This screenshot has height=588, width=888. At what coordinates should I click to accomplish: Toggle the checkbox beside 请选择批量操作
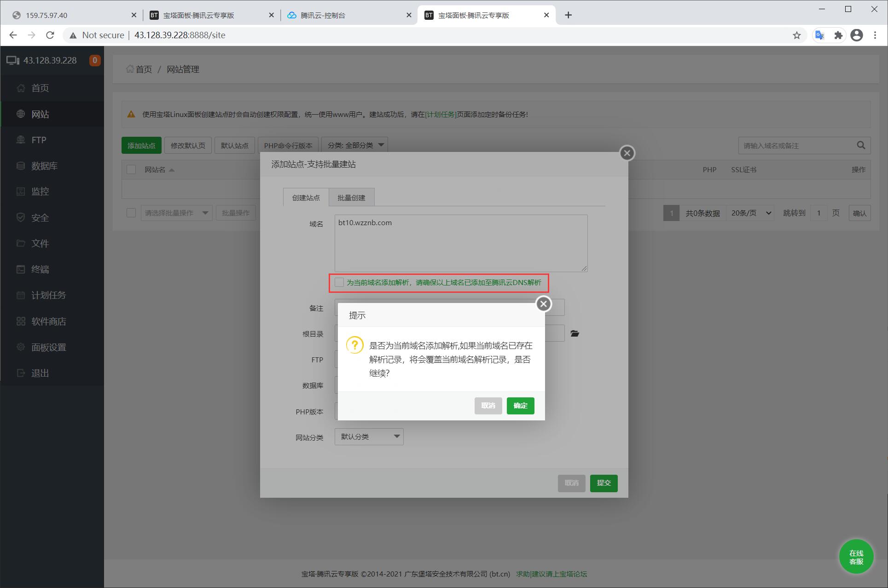pyautogui.click(x=131, y=213)
